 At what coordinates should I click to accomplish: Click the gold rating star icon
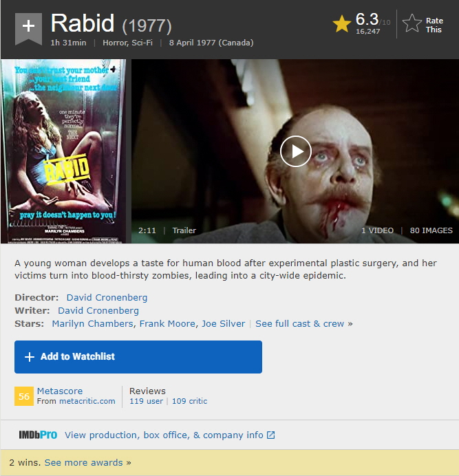[342, 23]
